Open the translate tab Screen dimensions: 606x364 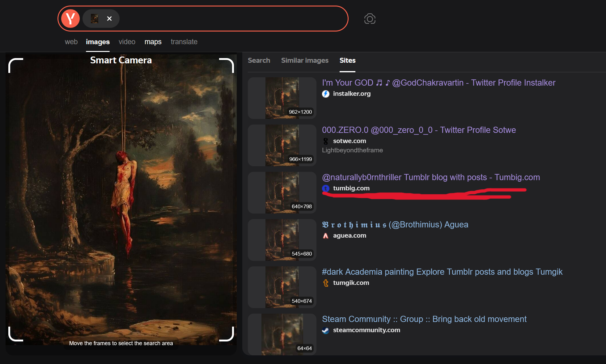tap(184, 42)
